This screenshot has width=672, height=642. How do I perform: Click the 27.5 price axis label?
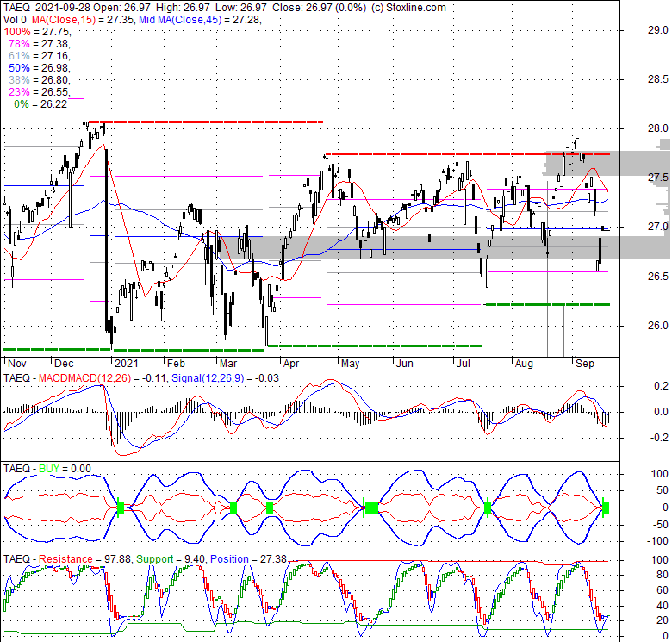click(658, 178)
